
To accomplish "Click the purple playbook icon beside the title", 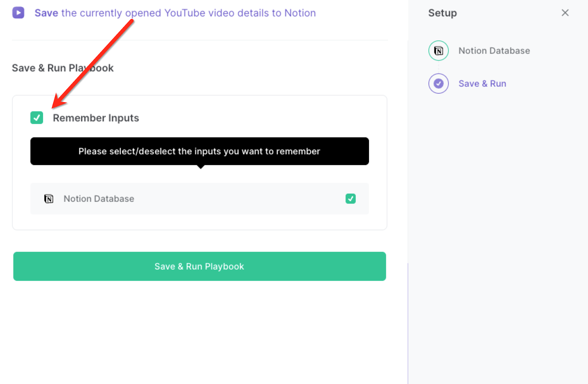I will pyautogui.click(x=18, y=12).
